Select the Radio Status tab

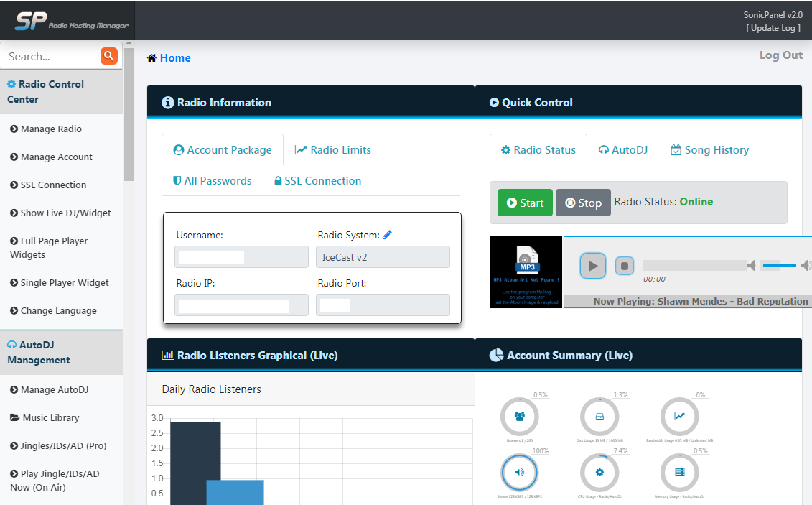538,149
